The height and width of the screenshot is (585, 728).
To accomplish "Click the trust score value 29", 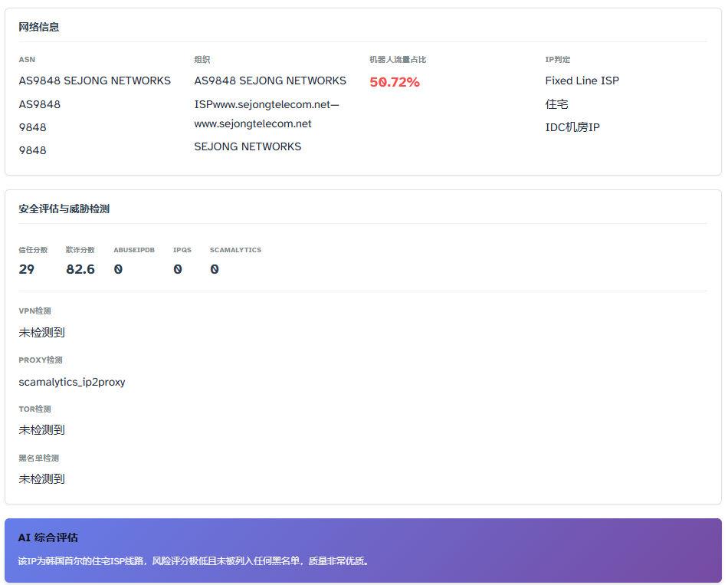I will tap(27, 269).
